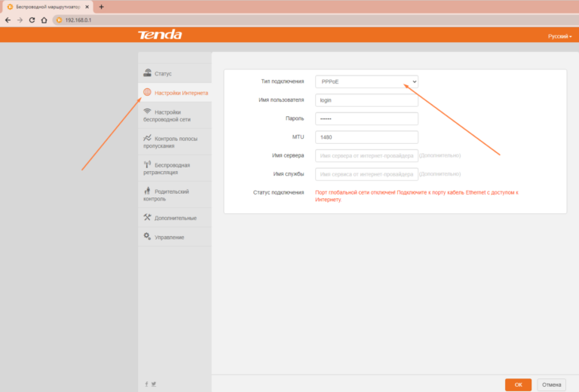
Task: Open wireless settings via the Wi-Fi icon
Action: [x=148, y=112]
